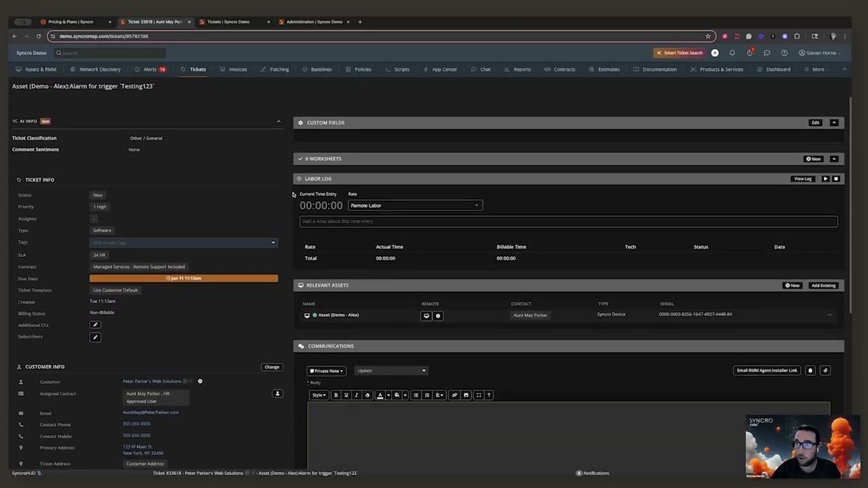Edit Additional CCs pencil icon
This screenshot has height=488, width=868.
pos(95,325)
